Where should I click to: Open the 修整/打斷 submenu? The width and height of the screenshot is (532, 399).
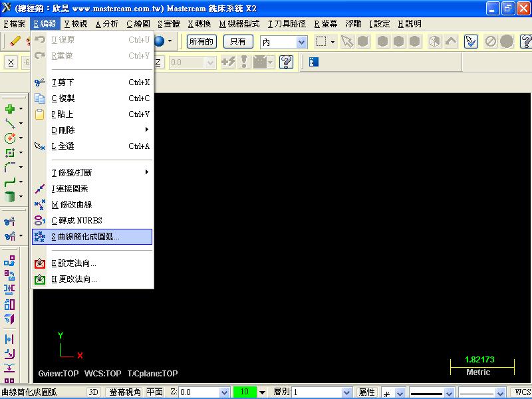92,172
